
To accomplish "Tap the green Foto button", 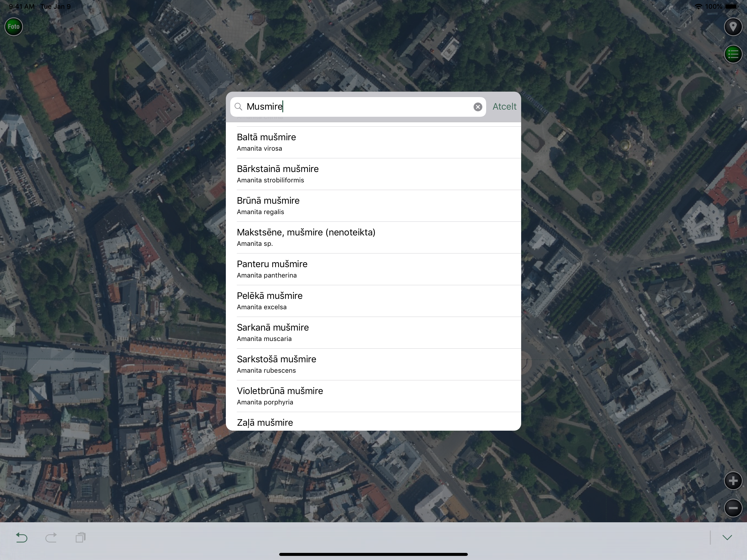I will pos(13,27).
